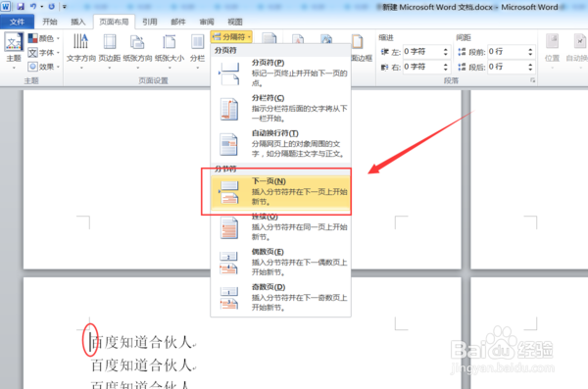
Task: Switch to Review (审阅) tab
Action: point(207,22)
